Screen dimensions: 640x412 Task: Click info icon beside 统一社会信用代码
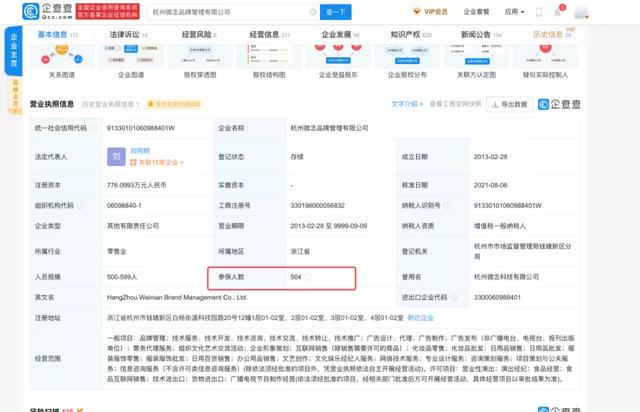point(93,128)
